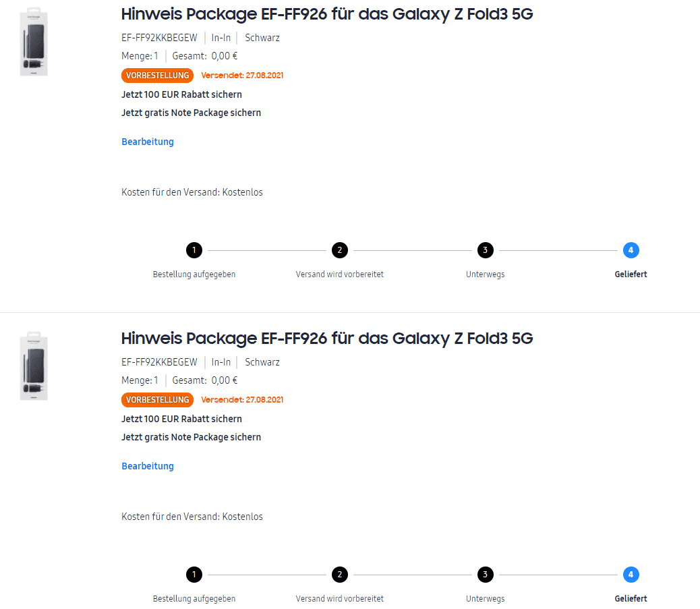Click the first VORBESTELLUNG badge
The width and height of the screenshot is (700, 609).
[x=157, y=76]
